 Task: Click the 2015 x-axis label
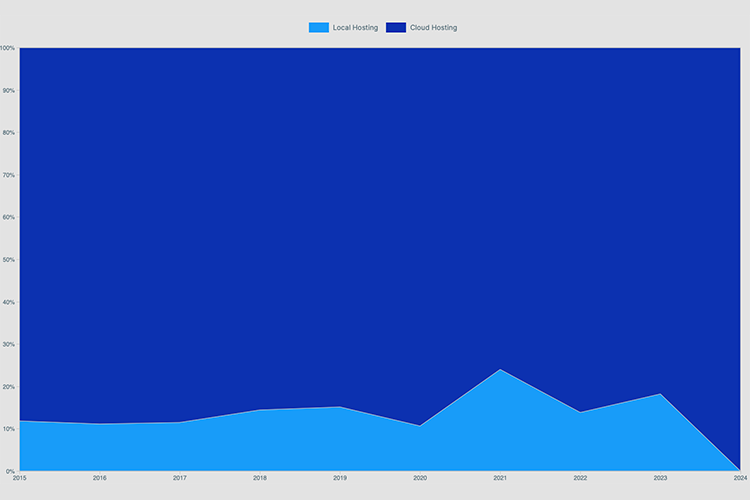click(x=20, y=478)
